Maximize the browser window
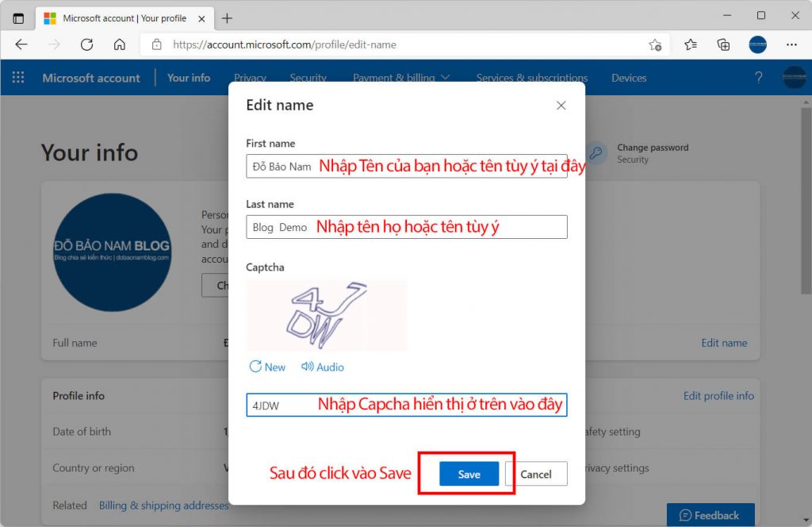Viewport: 812px width, 527px height. (760, 16)
